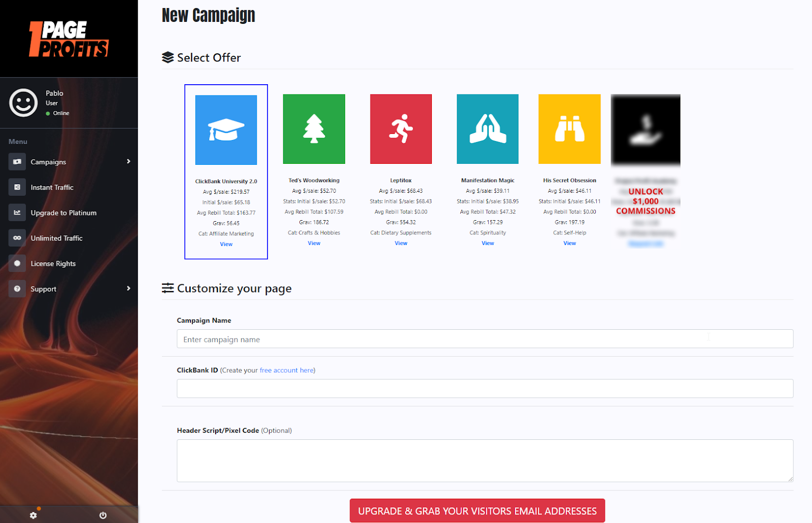812x523 pixels.
Task: Click Avg $/sale: $219.57 text
Action: tap(226, 192)
